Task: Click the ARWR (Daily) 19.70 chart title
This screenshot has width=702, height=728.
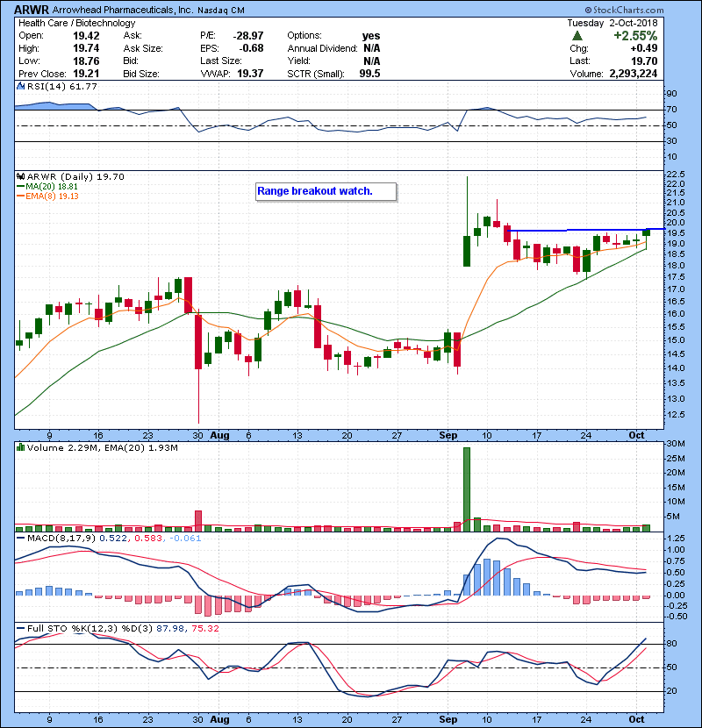Action: (x=75, y=176)
